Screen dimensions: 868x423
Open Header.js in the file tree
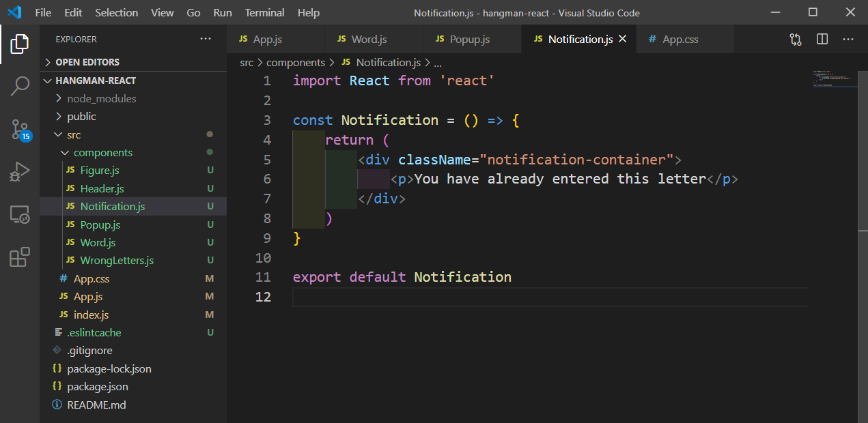point(133,188)
